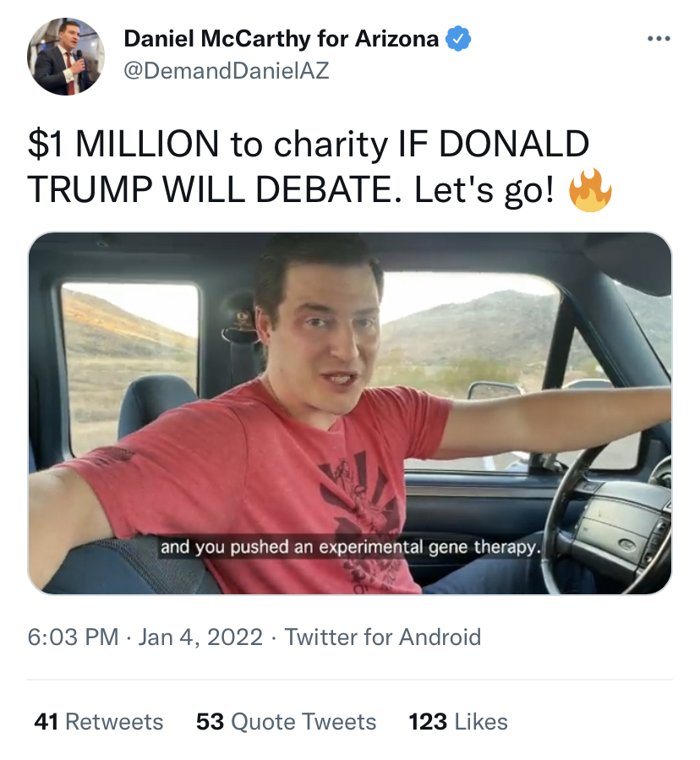Screen dimensions: 700x760
Task: Click the number 123 likes count
Action: click(428, 721)
